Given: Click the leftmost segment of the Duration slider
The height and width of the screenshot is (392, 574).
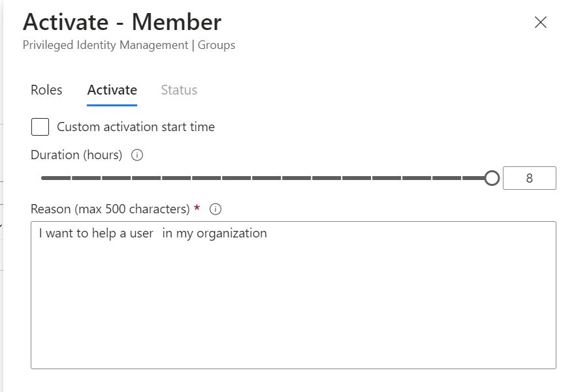Looking at the screenshot, I should point(56,178).
